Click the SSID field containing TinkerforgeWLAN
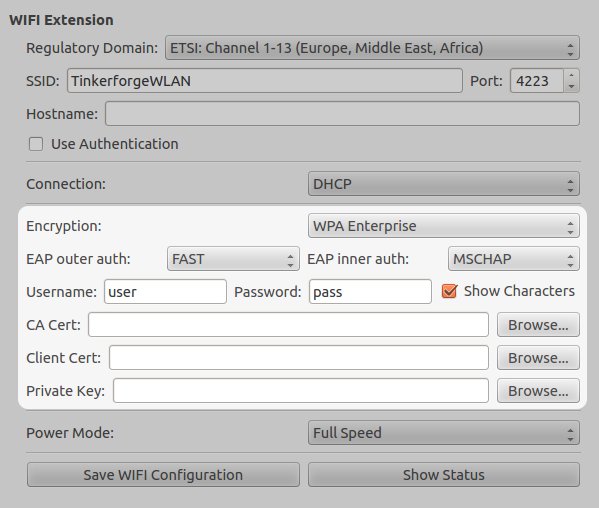The image size is (599, 508). (x=265, y=81)
